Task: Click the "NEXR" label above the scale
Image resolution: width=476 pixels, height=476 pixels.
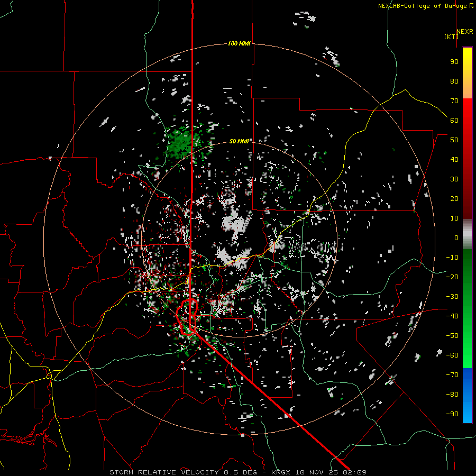Action: pyautogui.click(x=465, y=32)
